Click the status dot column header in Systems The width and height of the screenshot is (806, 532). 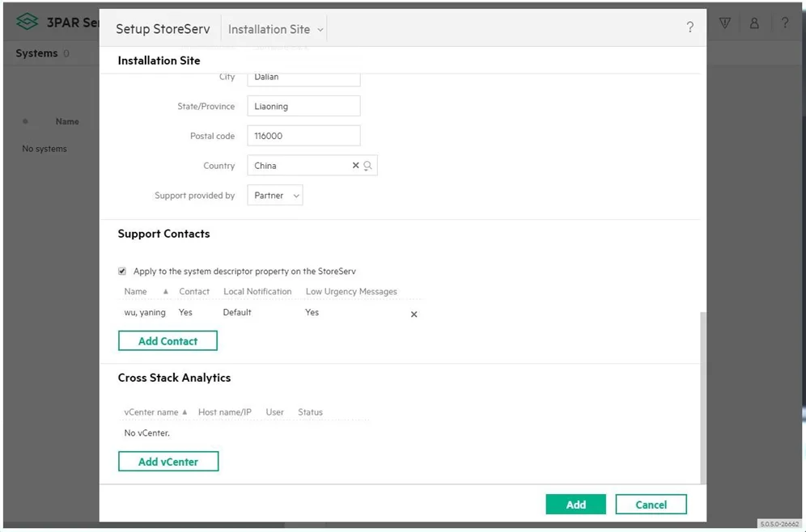[x=25, y=122]
